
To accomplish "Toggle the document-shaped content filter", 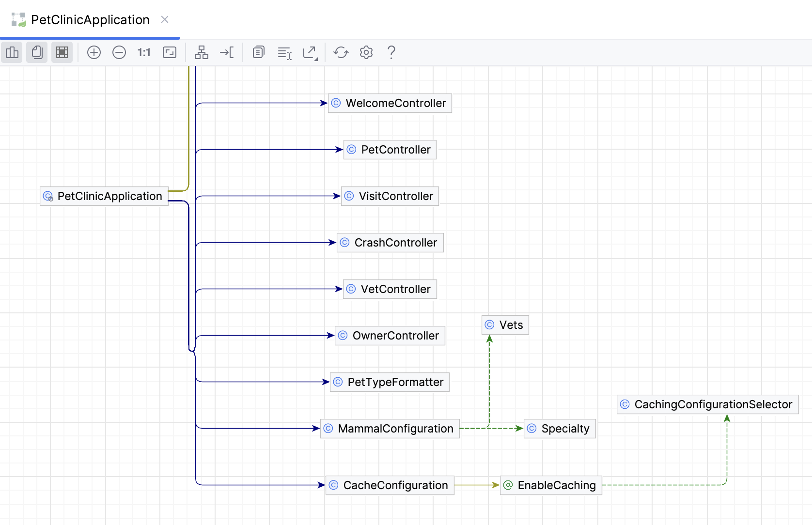I will pos(37,52).
